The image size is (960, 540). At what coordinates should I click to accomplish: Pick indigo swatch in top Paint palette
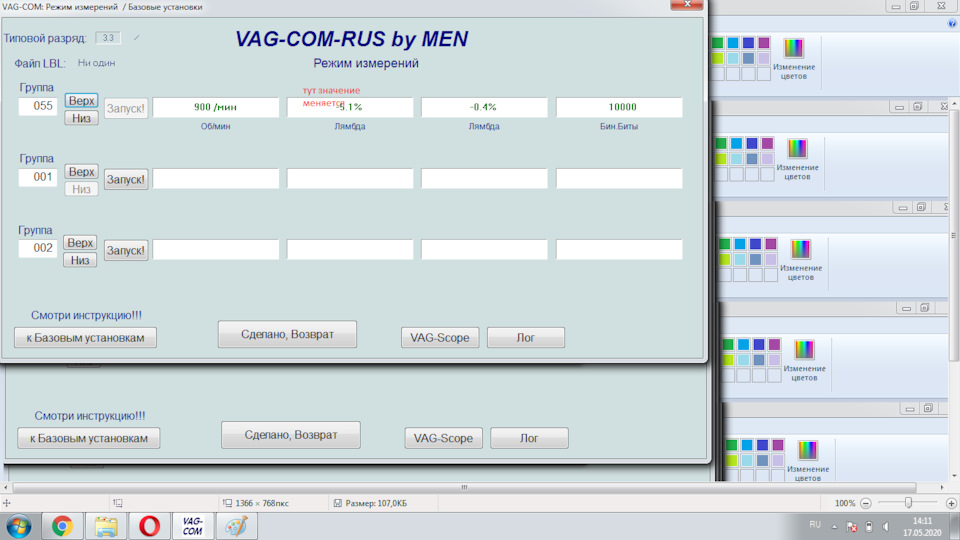(x=748, y=43)
